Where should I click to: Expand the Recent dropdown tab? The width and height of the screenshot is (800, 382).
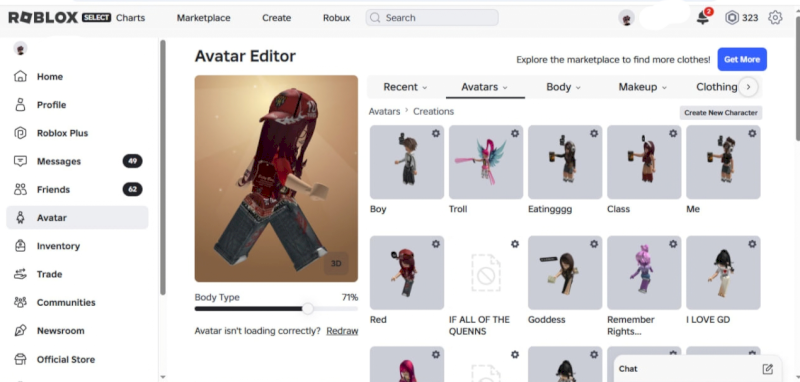coord(406,87)
